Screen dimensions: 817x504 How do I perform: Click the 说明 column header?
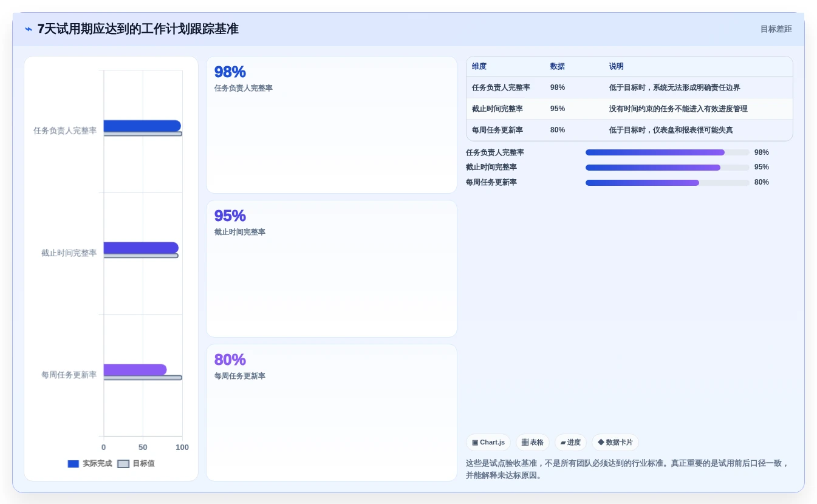pos(617,67)
